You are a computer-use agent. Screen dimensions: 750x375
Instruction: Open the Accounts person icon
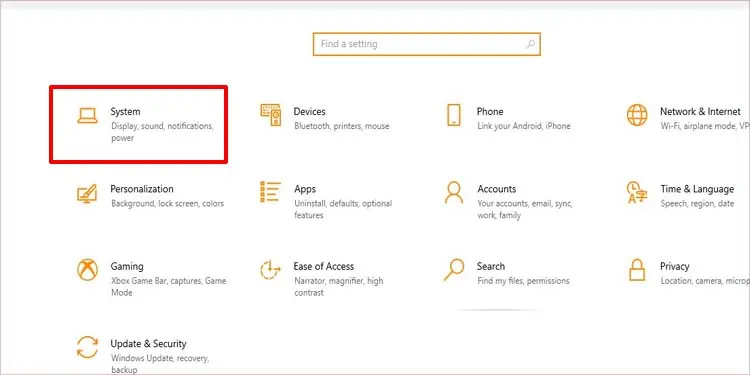454,192
